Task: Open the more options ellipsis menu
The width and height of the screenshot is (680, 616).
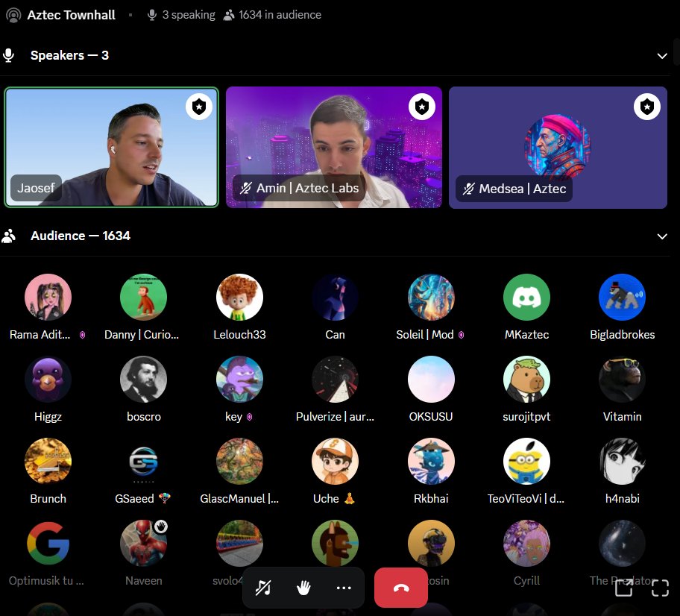Action: tap(344, 588)
